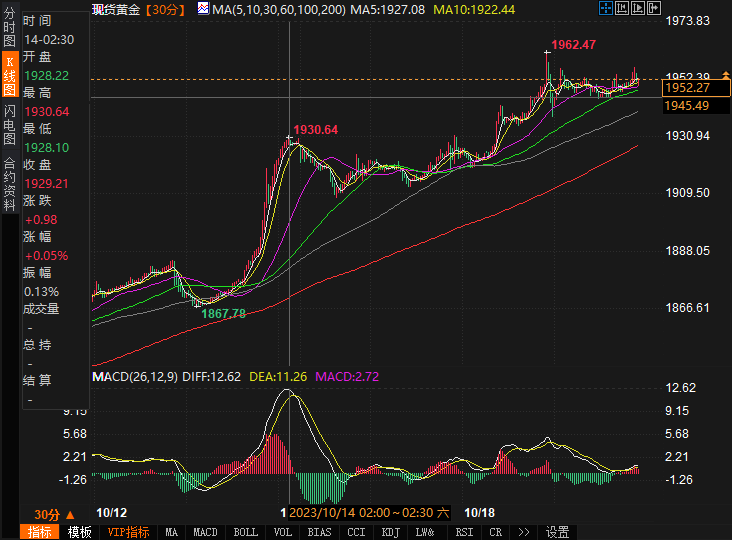Click the second chart-range toolbar icon

pos(623,8)
